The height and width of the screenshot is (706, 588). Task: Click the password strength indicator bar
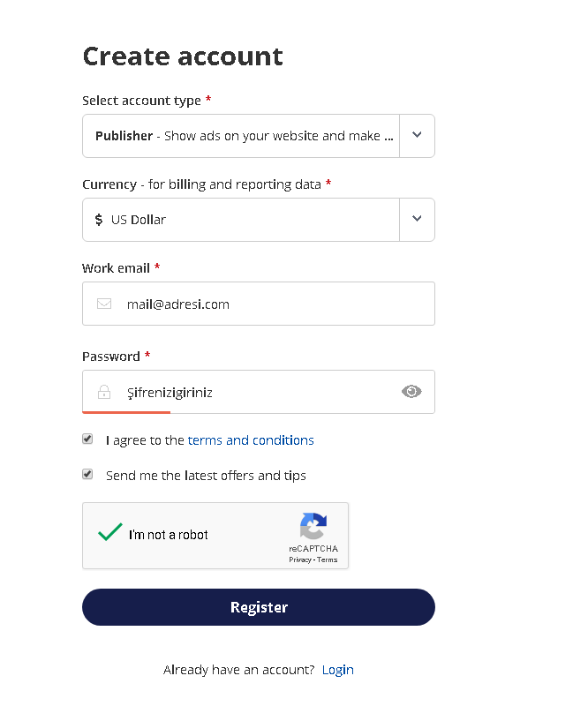pos(126,412)
